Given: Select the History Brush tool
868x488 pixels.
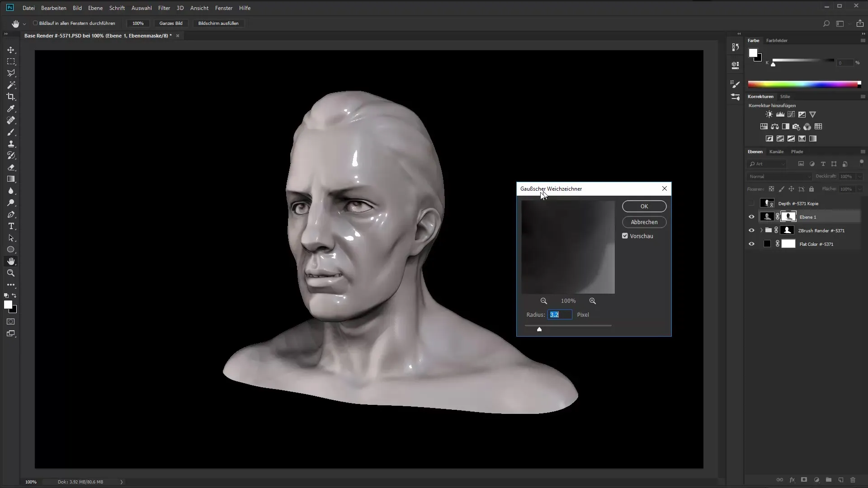Looking at the screenshot, I should tap(11, 155).
